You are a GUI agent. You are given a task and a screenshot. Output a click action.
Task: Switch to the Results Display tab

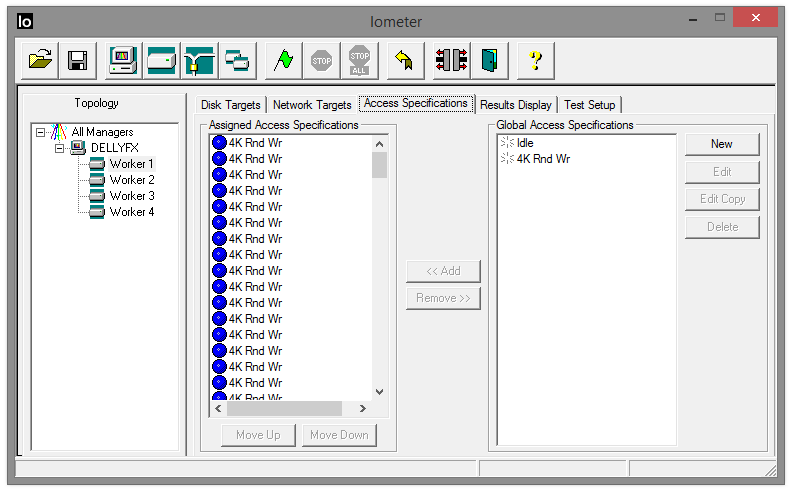tap(516, 105)
